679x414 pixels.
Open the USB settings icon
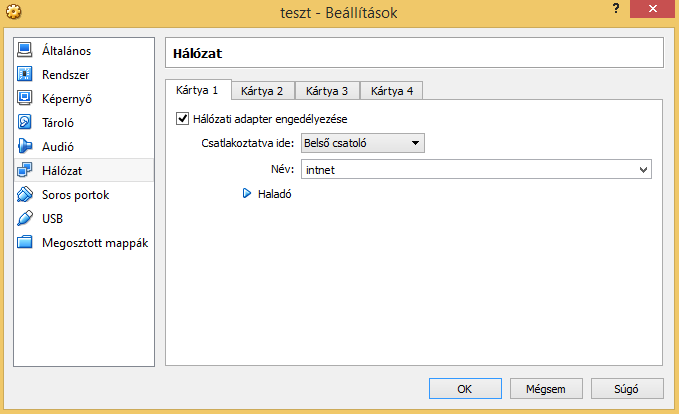pyautogui.click(x=26, y=219)
